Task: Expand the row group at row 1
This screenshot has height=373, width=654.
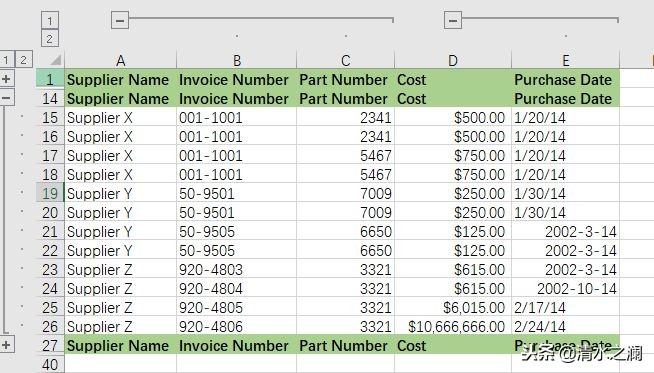Action: (7, 79)
